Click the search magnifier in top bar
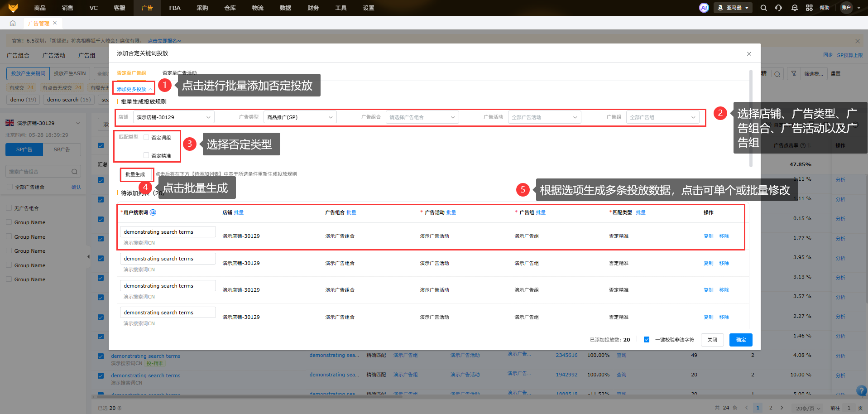Viewport: 868px width, 414px height. click(x=763, y=8)
